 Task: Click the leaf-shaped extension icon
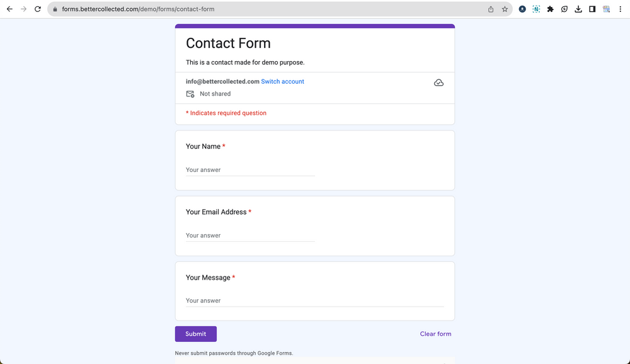point(564,9)
